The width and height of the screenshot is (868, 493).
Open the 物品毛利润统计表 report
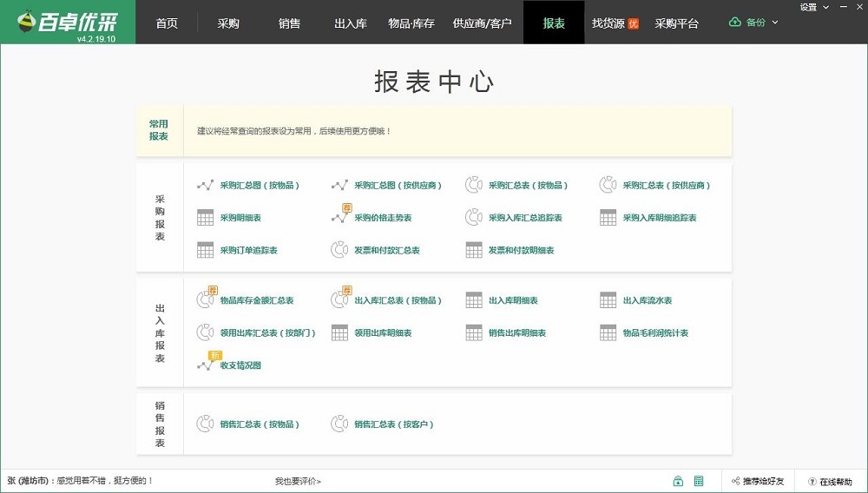tap(655, 333)
